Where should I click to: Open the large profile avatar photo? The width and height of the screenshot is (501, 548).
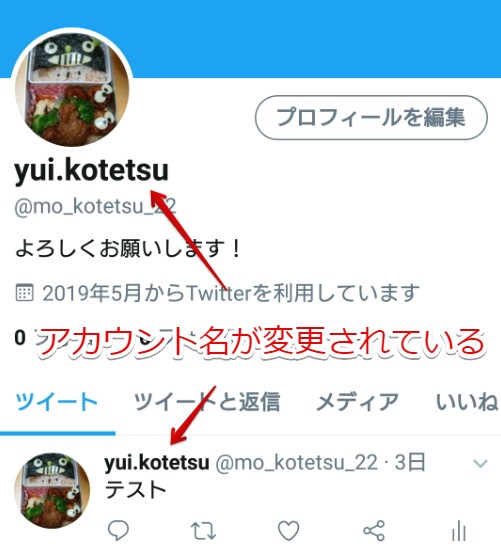point(72,88)
